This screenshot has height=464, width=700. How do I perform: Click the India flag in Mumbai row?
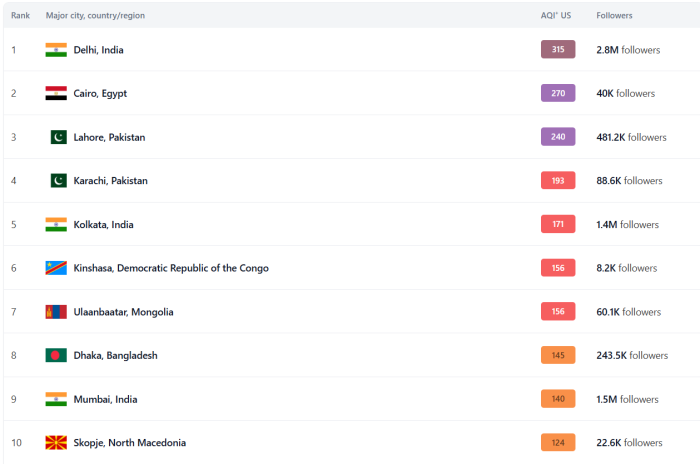(x=56, y=399)
